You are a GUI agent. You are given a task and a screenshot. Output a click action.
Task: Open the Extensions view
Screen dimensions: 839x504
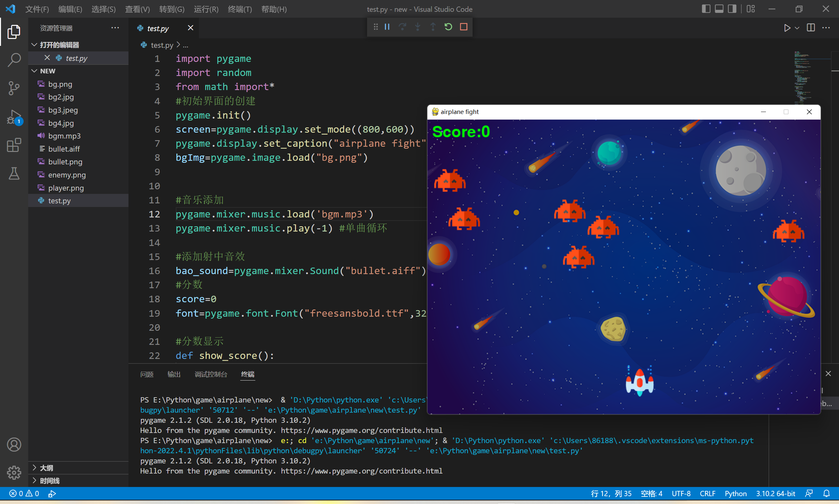(14, 145)
